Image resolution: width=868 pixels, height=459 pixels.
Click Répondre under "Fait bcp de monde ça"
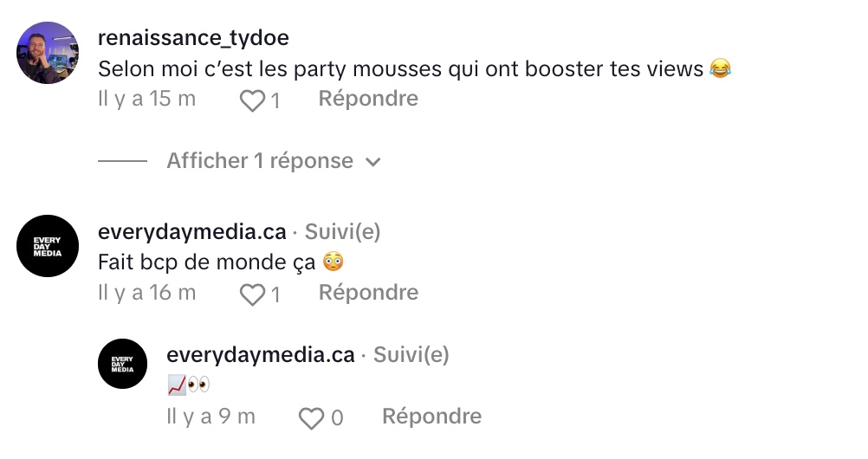[368, 293]
